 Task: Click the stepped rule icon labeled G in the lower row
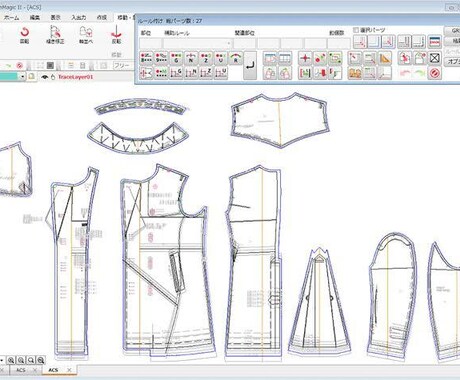(176, 73)
